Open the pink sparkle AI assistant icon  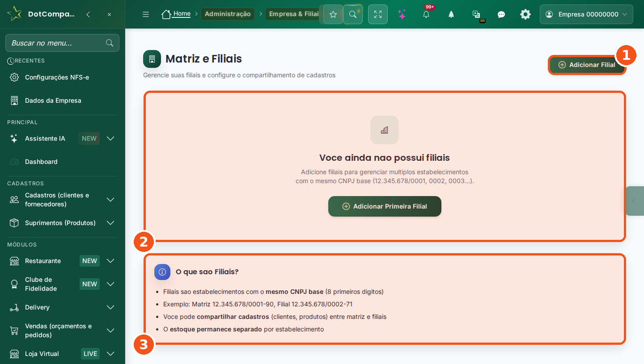pyautogui.click(x=402, y=14)
